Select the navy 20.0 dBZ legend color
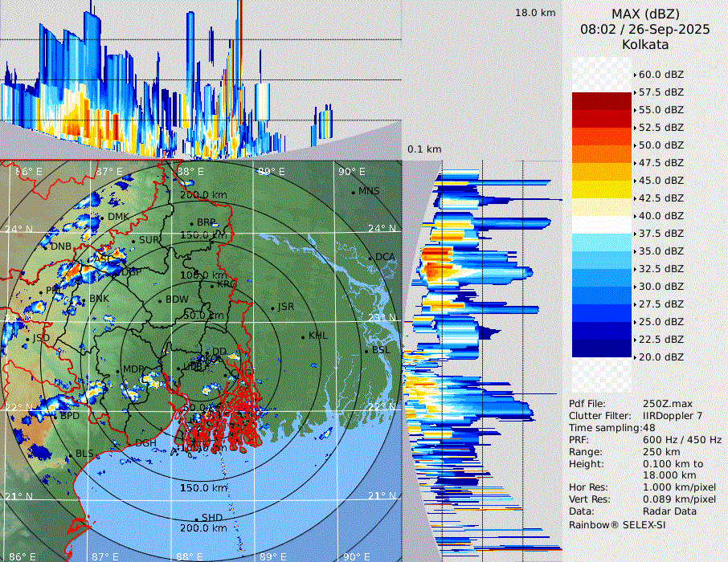The height and width of the screenshot is (562, 728). coord(602,348)
